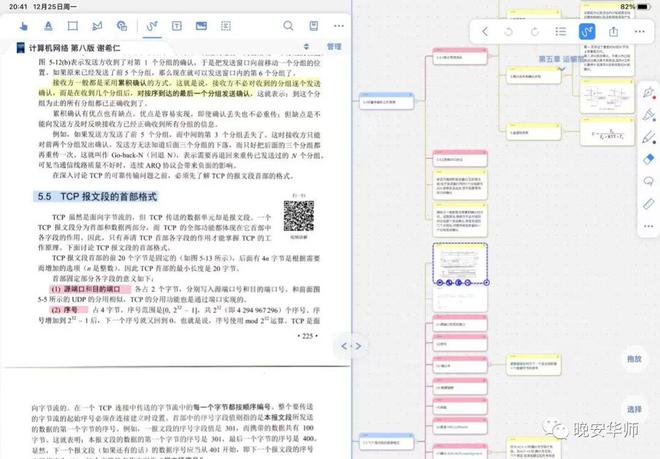The image size is (660, 459).
Task: Select the pen tool in side palette
Action: [649, 92]
